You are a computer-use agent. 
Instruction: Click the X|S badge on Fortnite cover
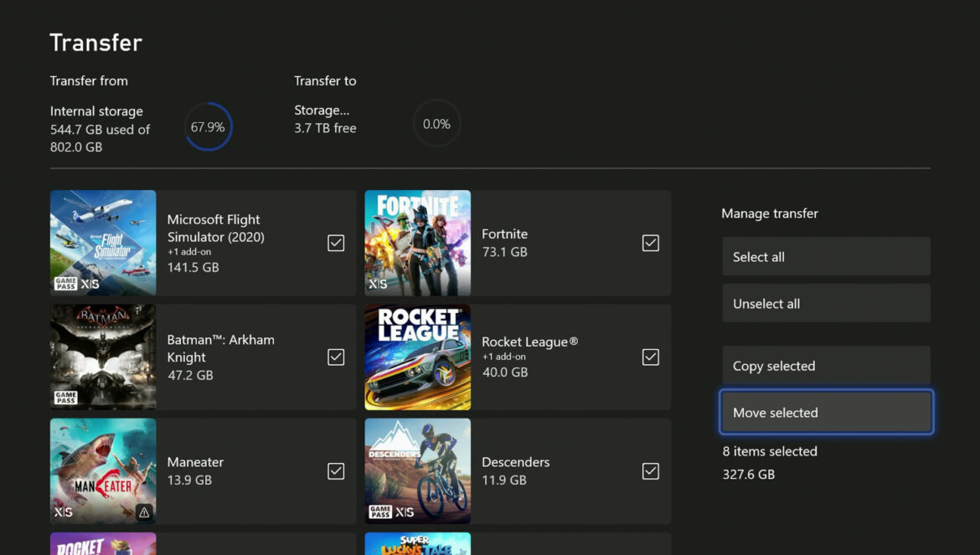click(378, 284)
